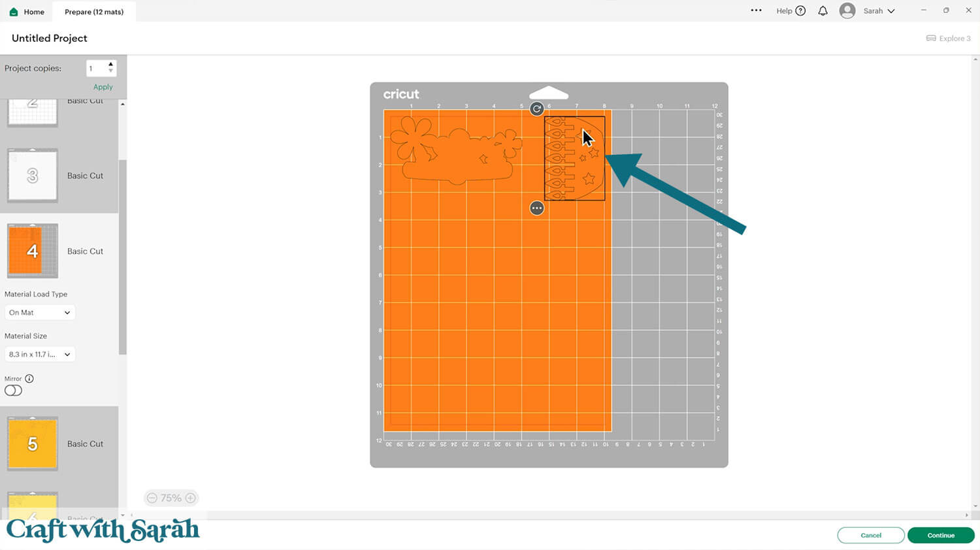The image size is (980, 550).
Task: Toggle the Mirror switch
Action: (x=13, y=391)
